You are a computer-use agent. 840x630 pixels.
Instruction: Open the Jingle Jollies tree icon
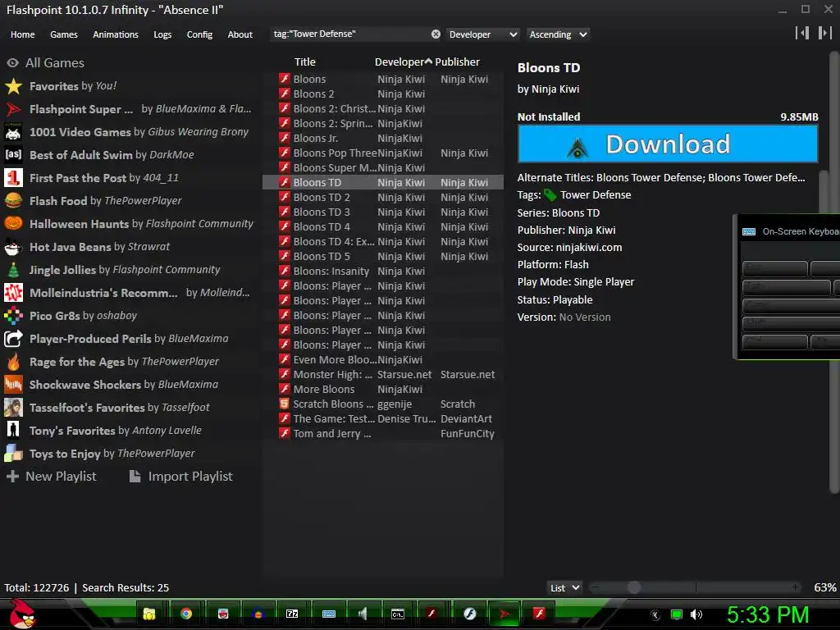click(x=13, y=270)
